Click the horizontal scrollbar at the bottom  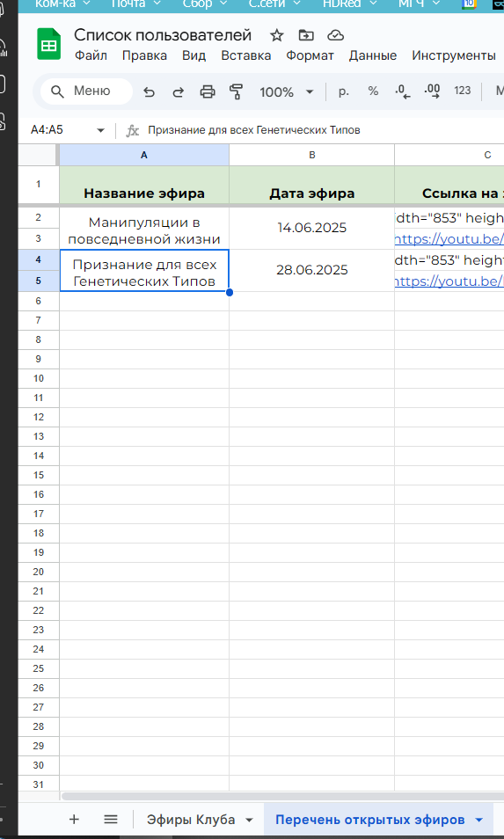pos(282,796)
